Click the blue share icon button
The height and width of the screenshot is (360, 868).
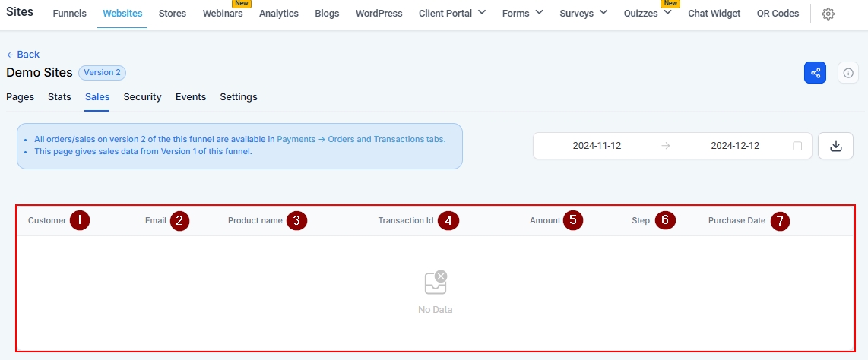(x=815, y=73)
